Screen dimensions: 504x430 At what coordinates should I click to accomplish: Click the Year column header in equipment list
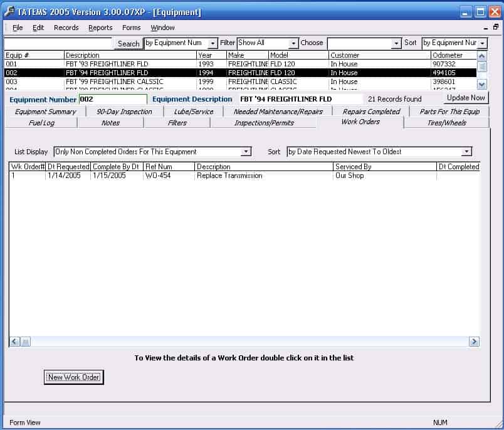211,55
